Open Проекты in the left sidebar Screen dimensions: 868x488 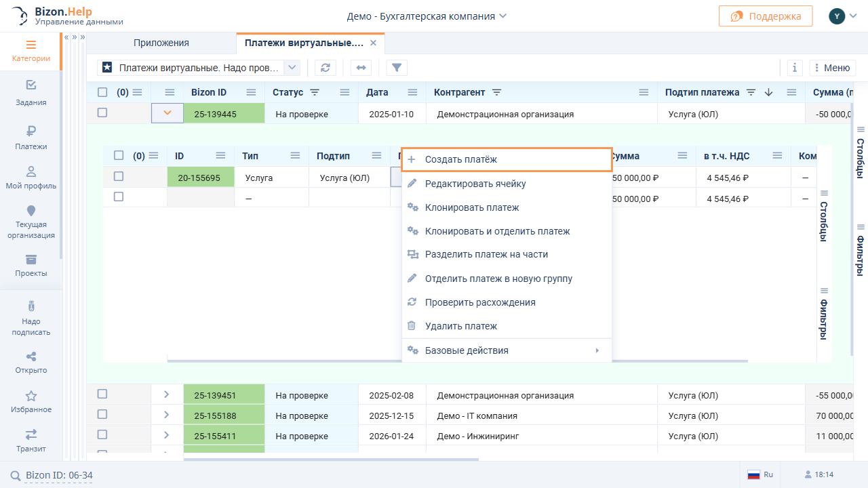(31, 265)
